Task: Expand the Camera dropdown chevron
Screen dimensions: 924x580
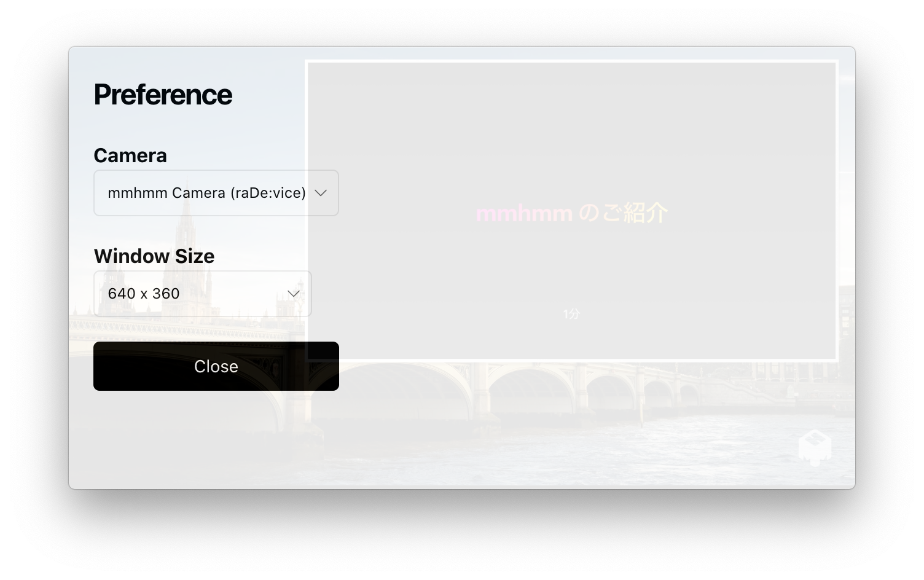Action: (321, 193)
